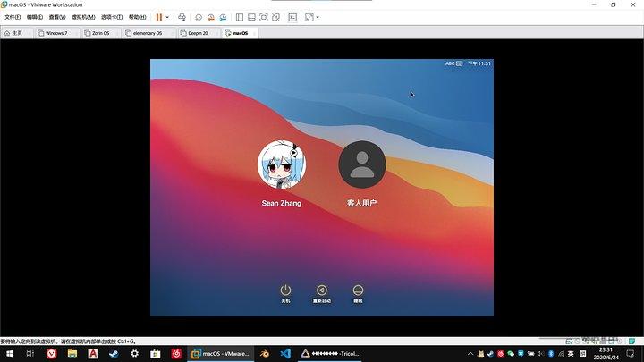The width and height of the screenshot is (644, 362).
Task: Open Visual Studio Code from taskbar
Action: [285, 353]
